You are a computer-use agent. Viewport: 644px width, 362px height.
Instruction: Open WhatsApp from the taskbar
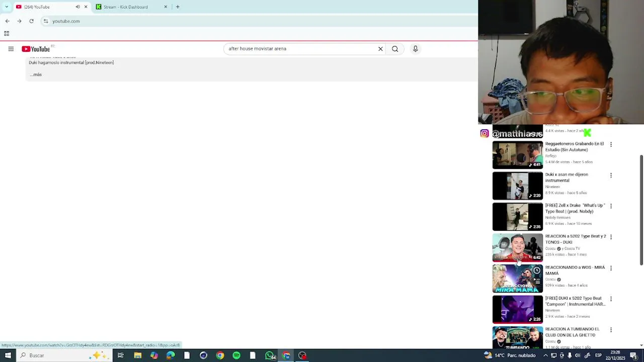(270, 355)
